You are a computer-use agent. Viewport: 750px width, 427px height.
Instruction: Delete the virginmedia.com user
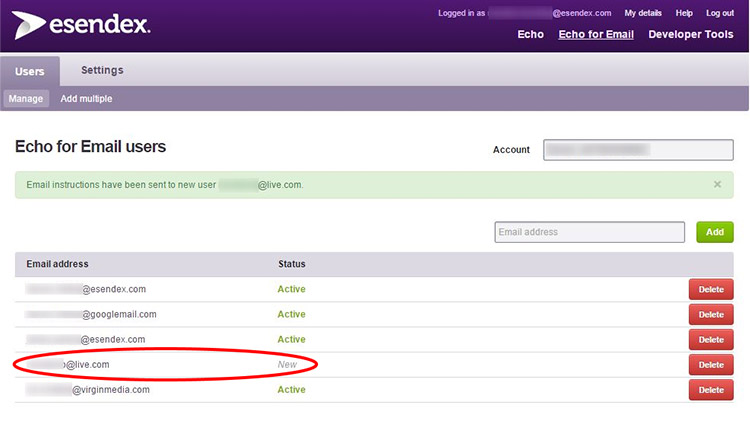click(x=711, y=390)
